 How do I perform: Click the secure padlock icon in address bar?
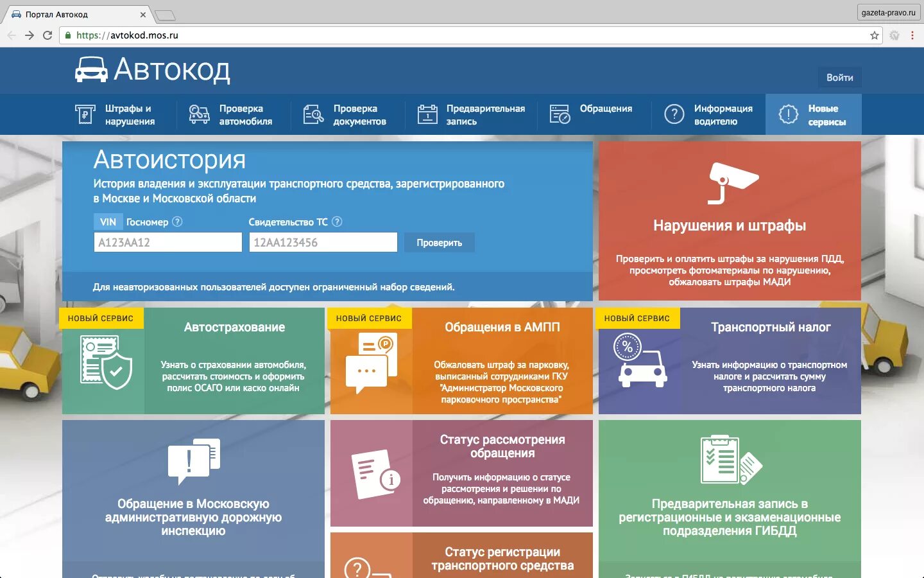[x=68, y=35]
